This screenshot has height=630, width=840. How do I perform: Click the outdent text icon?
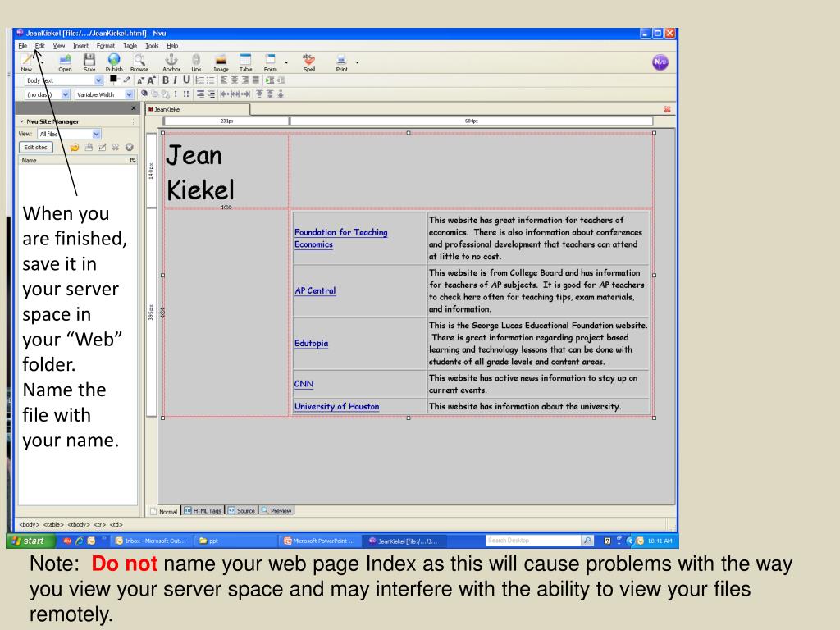(x=281, y=80)
